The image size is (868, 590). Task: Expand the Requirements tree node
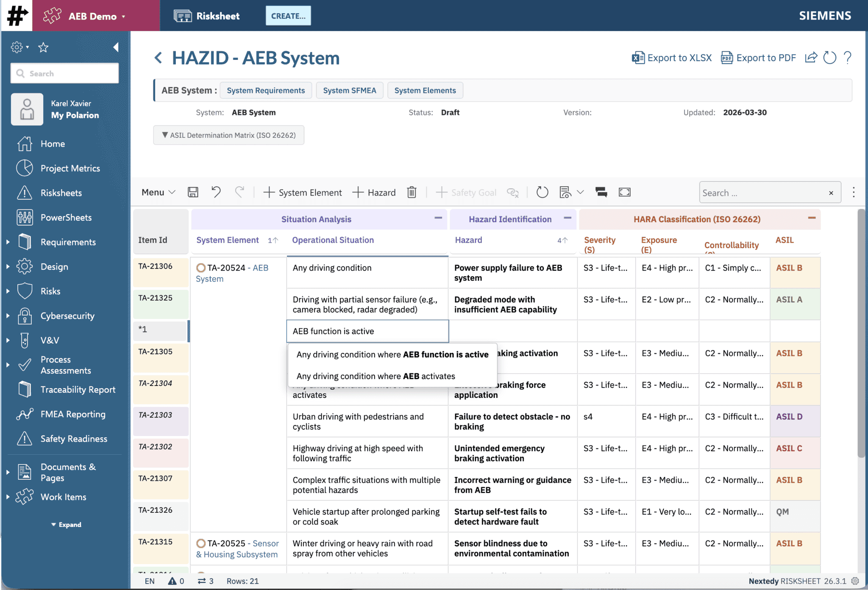(x=8, y=242)
